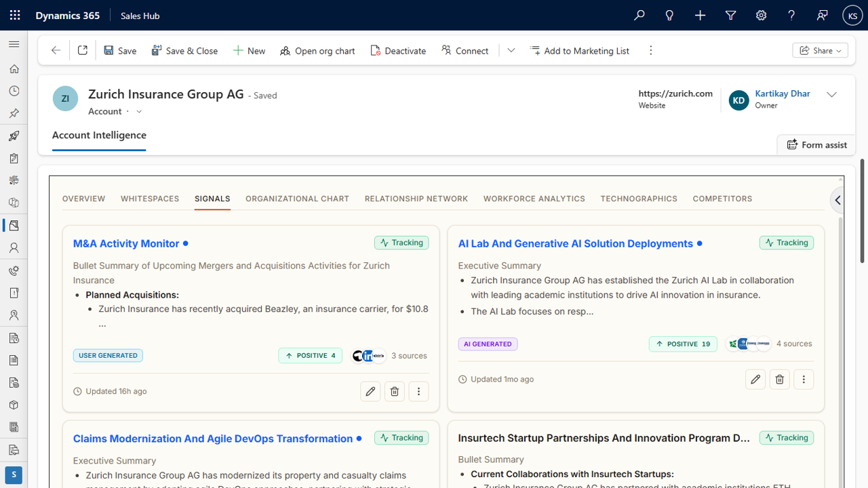This screenshot has height=488, width=868.
Task: Open the chat assistant icon in header
Action: [822, 15]
